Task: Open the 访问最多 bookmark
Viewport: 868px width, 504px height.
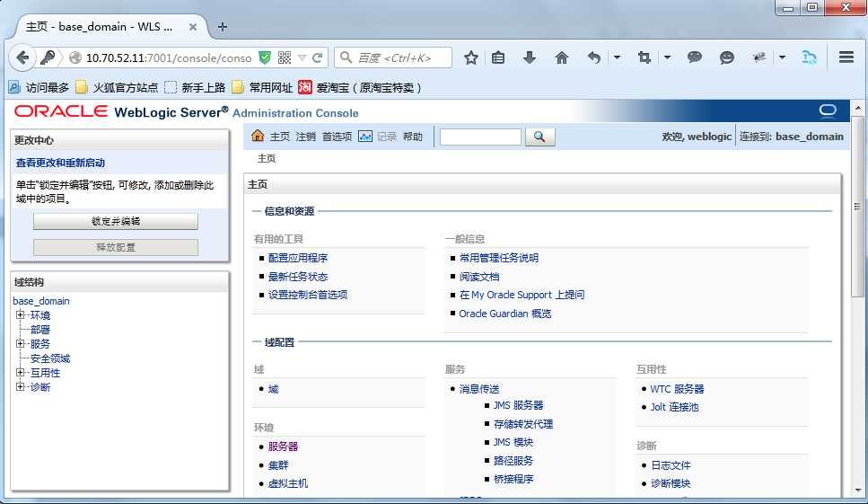Action: [39, 87]
